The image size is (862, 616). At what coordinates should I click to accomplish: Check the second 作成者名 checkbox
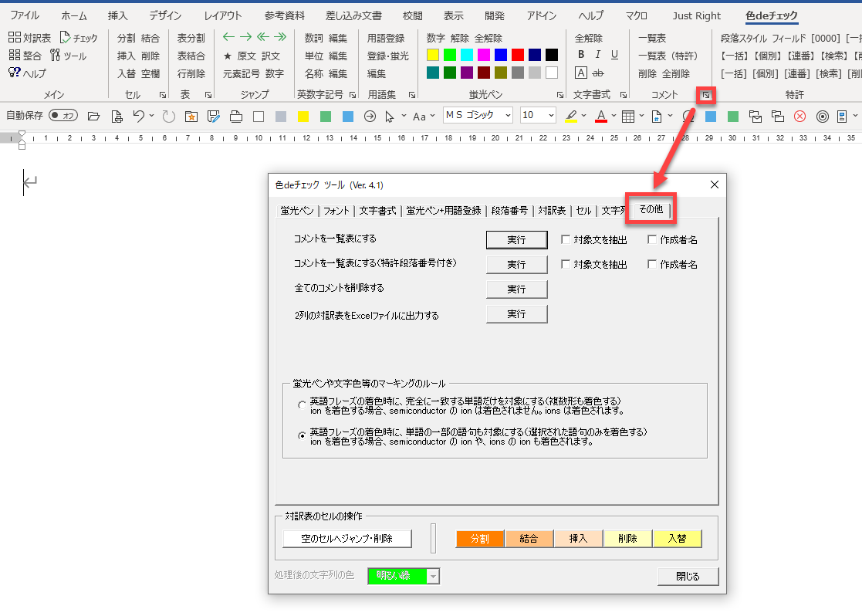click(653, 265)
